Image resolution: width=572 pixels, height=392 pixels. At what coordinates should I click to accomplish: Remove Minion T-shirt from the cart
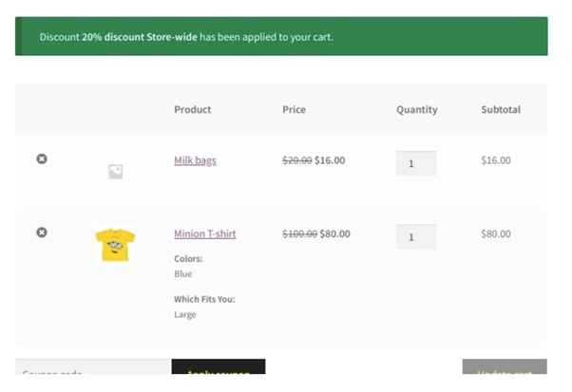(42, 232)
